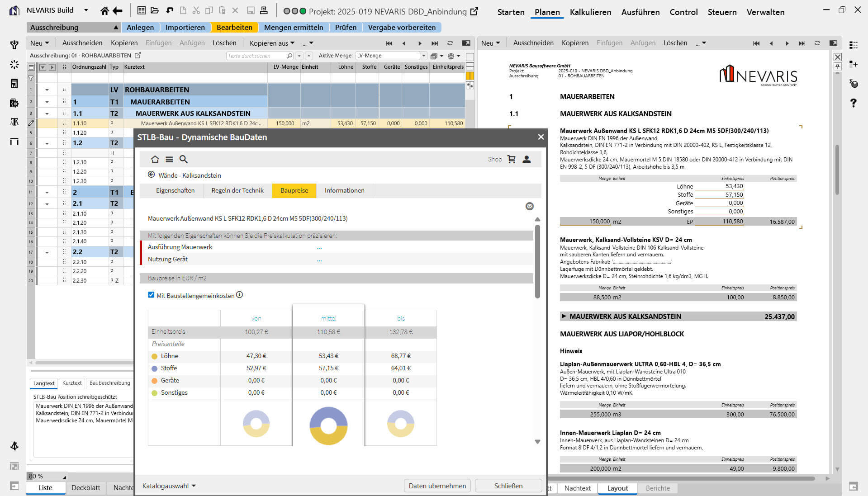868x496 pixels.
Task: Click the settings gear in list header
Action: 451,56
